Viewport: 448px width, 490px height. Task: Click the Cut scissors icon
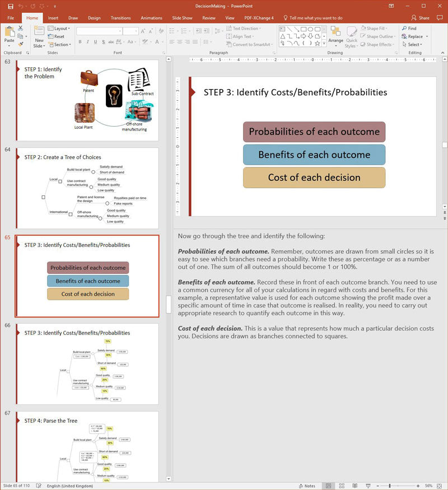20,29
